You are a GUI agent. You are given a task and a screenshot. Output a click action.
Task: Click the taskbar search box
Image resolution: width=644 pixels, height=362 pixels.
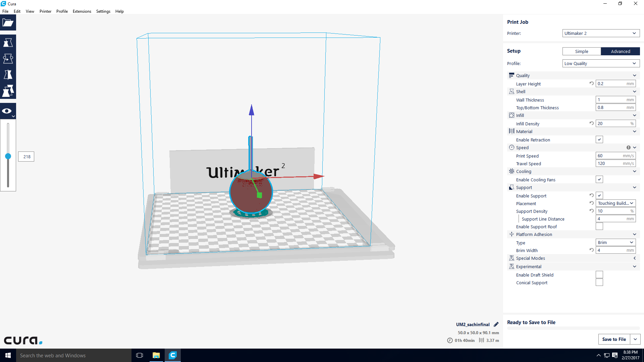pos(74,355)
